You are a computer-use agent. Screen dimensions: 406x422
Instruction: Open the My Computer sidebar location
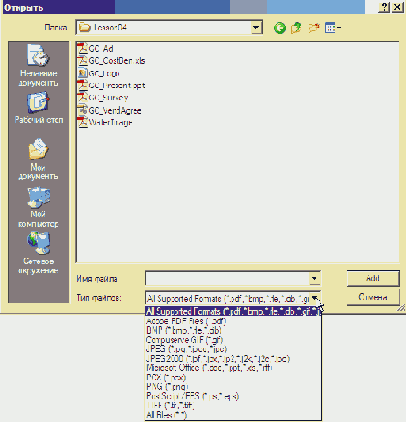38,207
